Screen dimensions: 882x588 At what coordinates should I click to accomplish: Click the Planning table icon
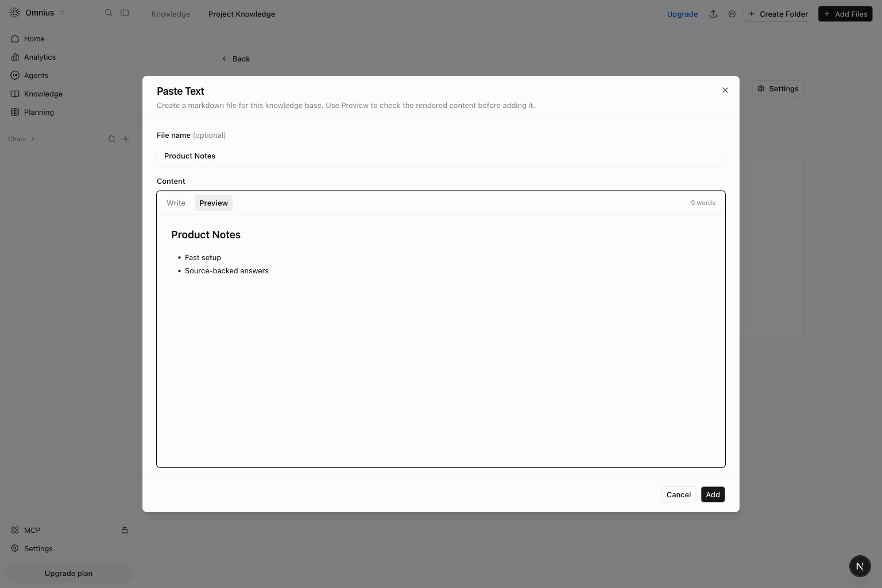pyautogui.click(x=15, y=112)
